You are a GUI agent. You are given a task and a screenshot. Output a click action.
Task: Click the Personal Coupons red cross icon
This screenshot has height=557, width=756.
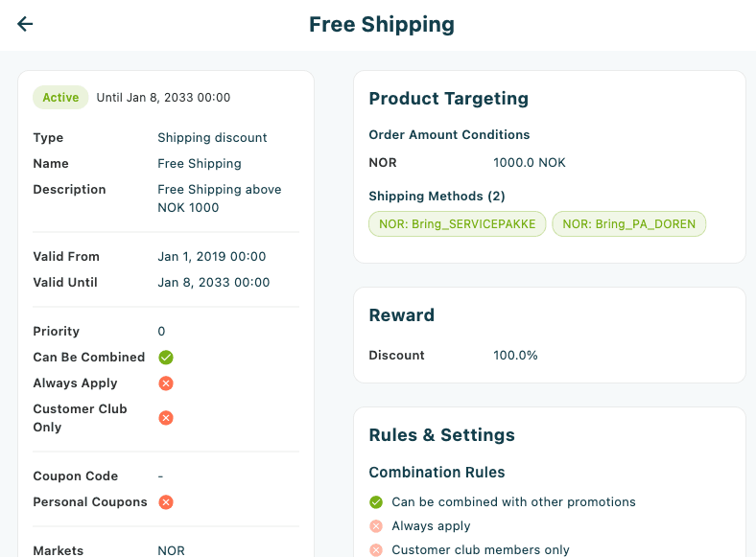tap(166, 502)
